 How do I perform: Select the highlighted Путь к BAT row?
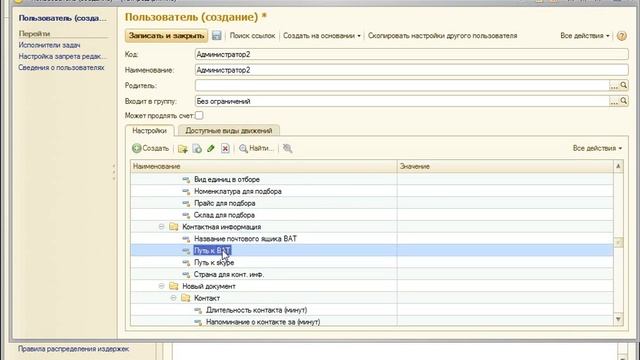click(x=372, y=250)
